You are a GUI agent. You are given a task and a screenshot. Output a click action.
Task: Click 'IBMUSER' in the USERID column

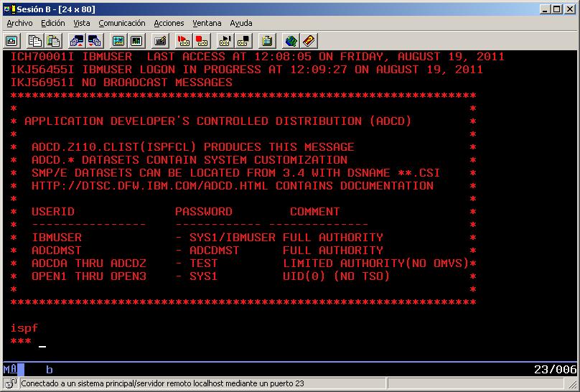click(x=57, y=238)
